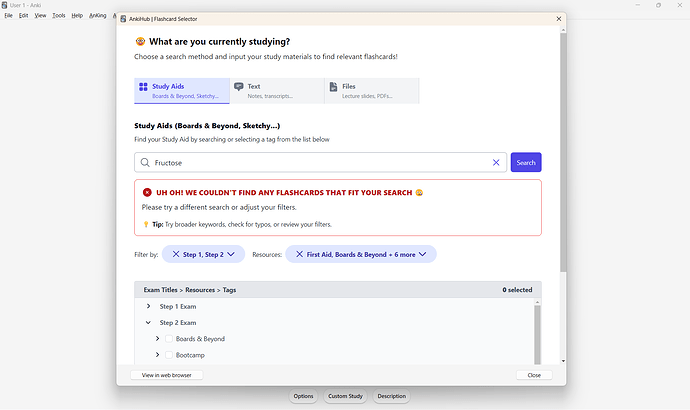Open the AnKing menu
690x410 pixels.
pyautogui.click(x=97, y=15)
